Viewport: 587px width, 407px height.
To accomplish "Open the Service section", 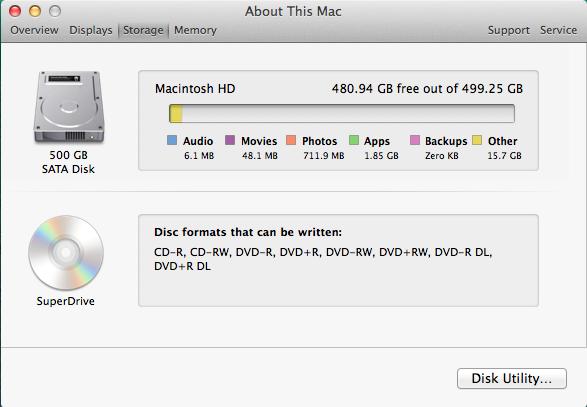I will tap(558, 30).
